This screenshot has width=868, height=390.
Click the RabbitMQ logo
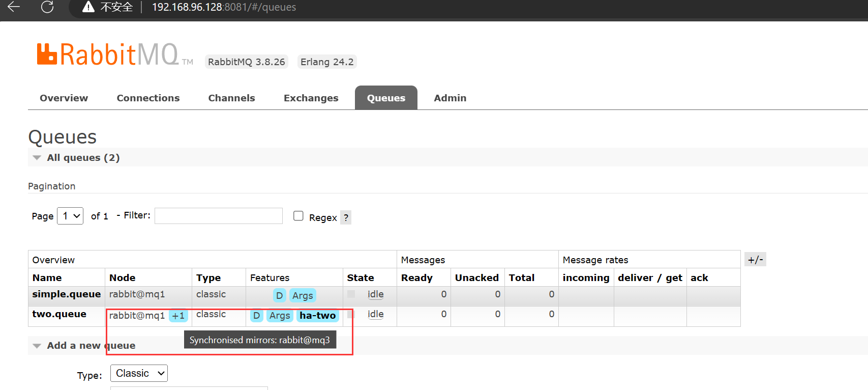pos(114,54)
